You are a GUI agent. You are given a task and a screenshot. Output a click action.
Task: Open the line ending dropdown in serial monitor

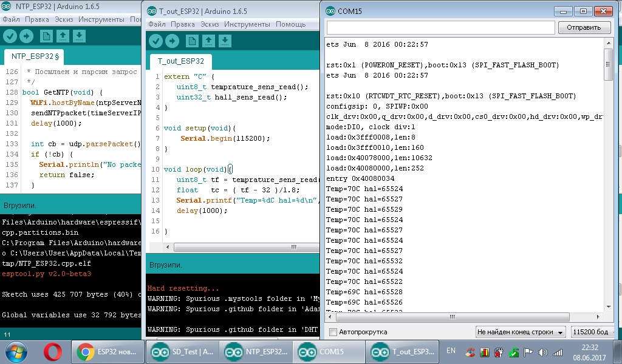[521, 332]
